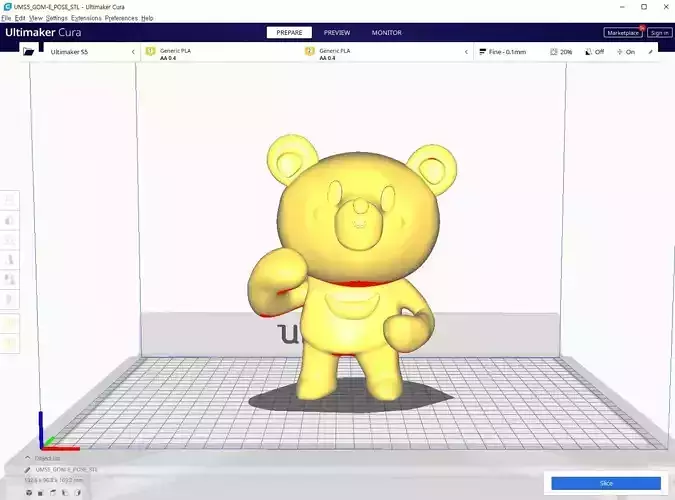Image resolution: width=675 pixels, height=500 pixels.
Task: Click the right side view camera icon
Action: pyautogui.click(x=77, y=493)
